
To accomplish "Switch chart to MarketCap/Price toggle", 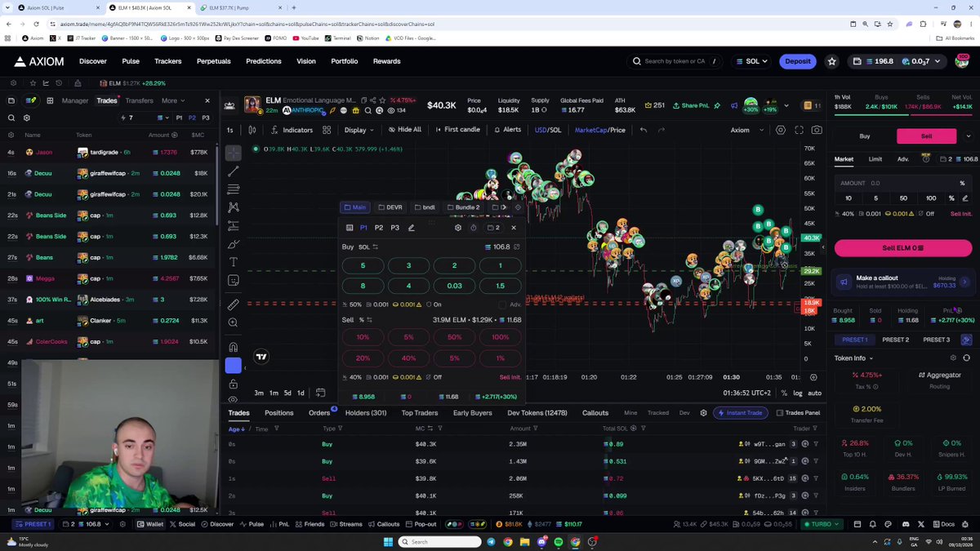I will point(599,130).
